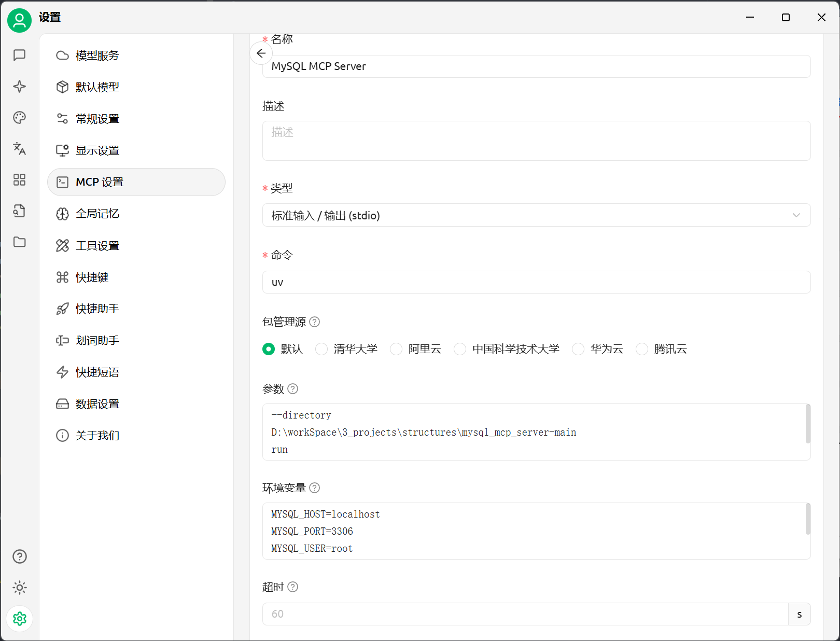Expand the 类型 dropdown
The width and height of the screenshot is (840, 641).
536,215
